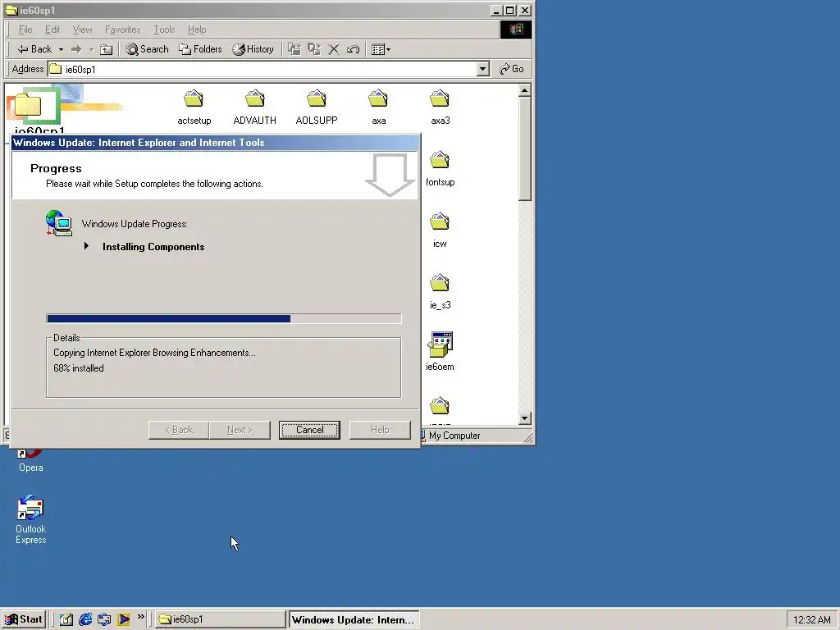Click the Undo toolbar icon
Screen dimensions: 840x630
(353, 49)
